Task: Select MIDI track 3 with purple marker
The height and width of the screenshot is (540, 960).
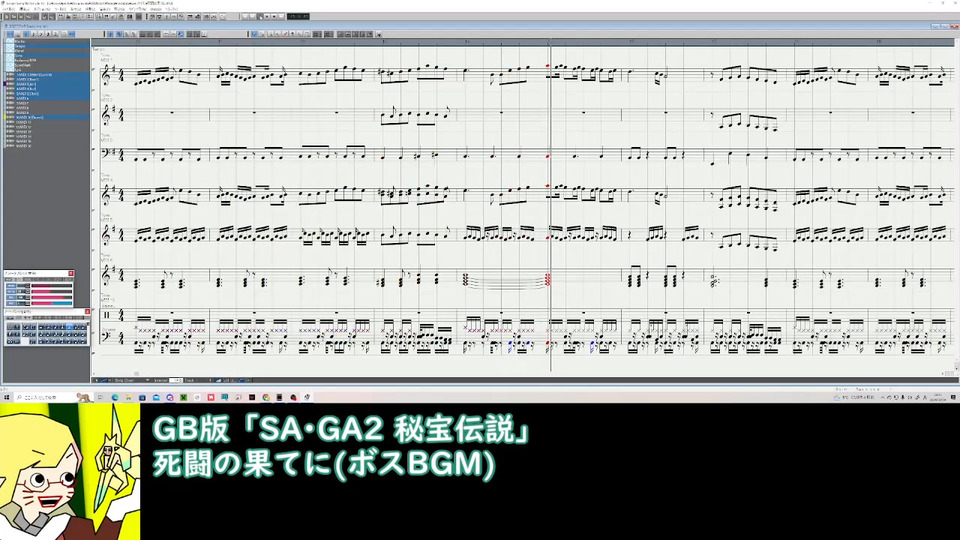Action: 47,84
